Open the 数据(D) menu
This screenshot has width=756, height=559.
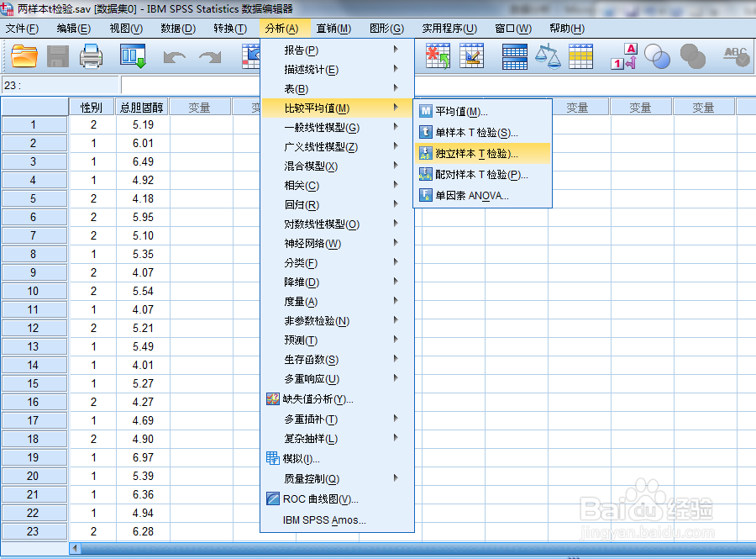[x=178, y=29]
